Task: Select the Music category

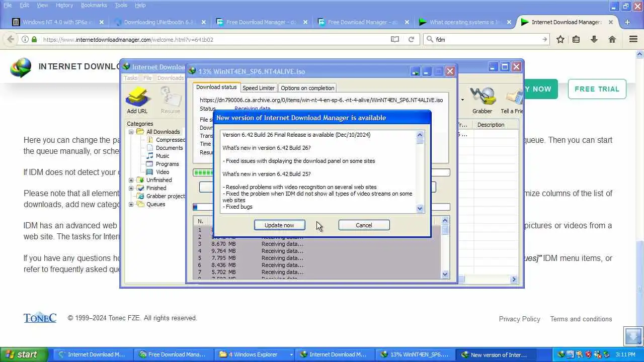Action: click(x=163, y=156)
